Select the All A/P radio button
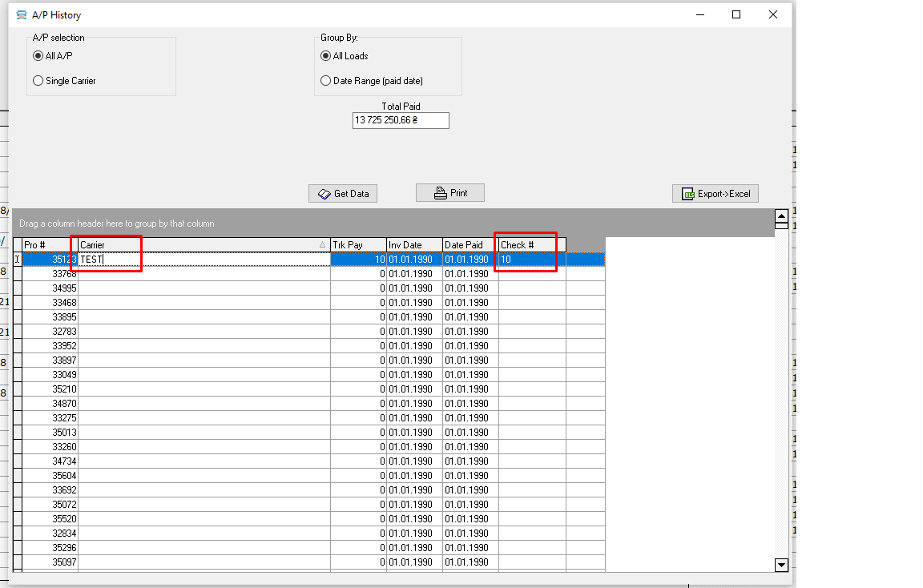923x588 pixels. [38, 56]
